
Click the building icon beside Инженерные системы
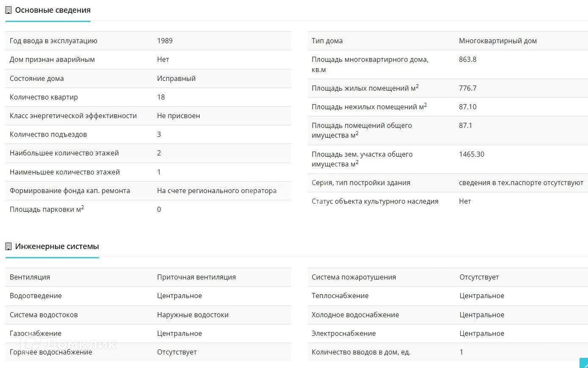pyautogui.click(x=8, y=246)
